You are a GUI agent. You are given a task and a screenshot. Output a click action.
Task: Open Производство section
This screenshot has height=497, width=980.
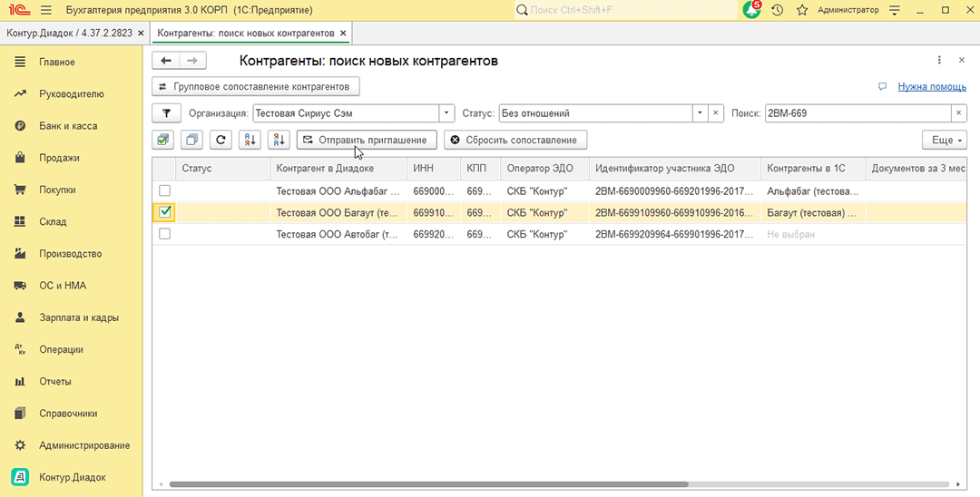(72, 254)
